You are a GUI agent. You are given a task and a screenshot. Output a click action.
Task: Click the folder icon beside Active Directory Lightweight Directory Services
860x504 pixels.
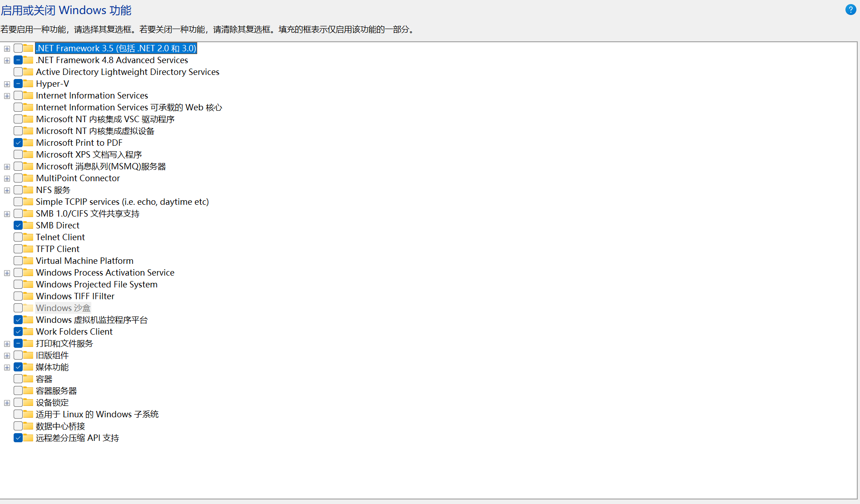tap(28, 72)
